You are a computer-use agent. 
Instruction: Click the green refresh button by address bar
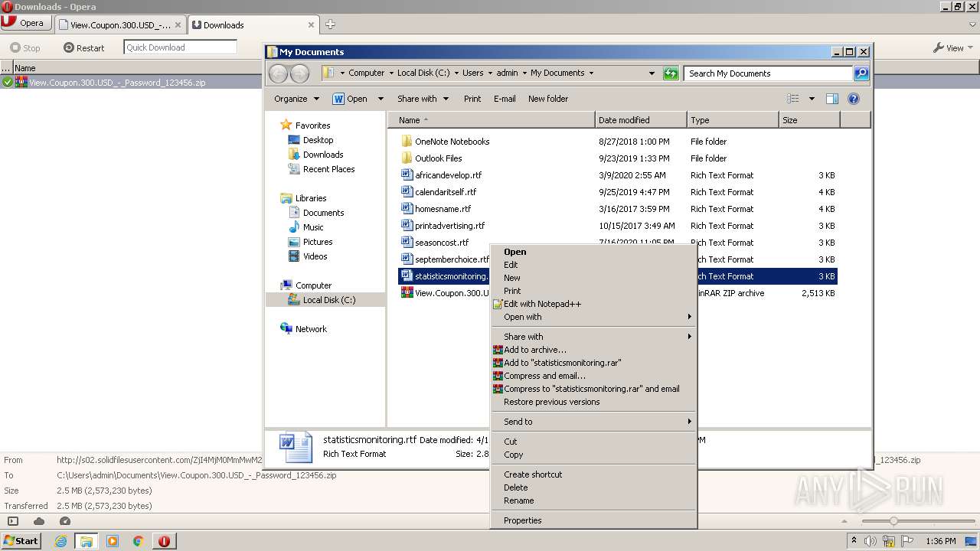671,73
